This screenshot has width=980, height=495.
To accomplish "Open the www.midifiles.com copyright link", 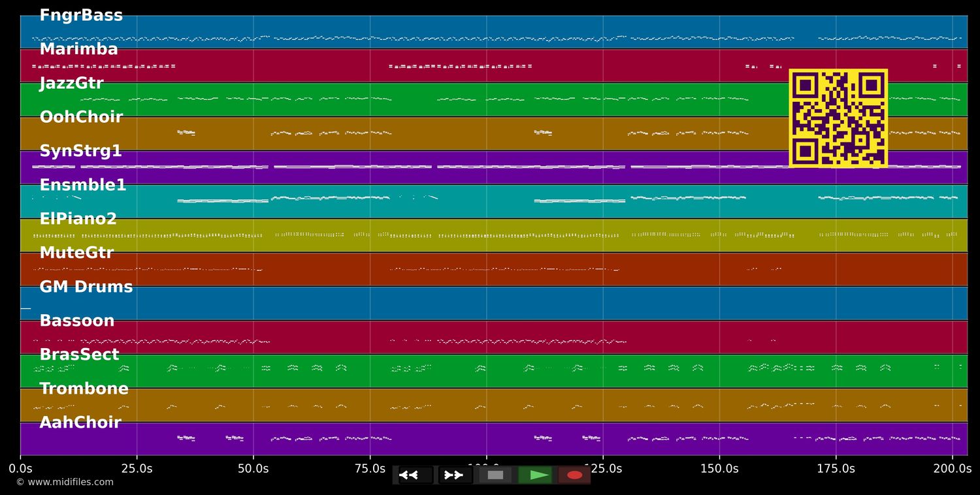I will click(x=65, y=482).
